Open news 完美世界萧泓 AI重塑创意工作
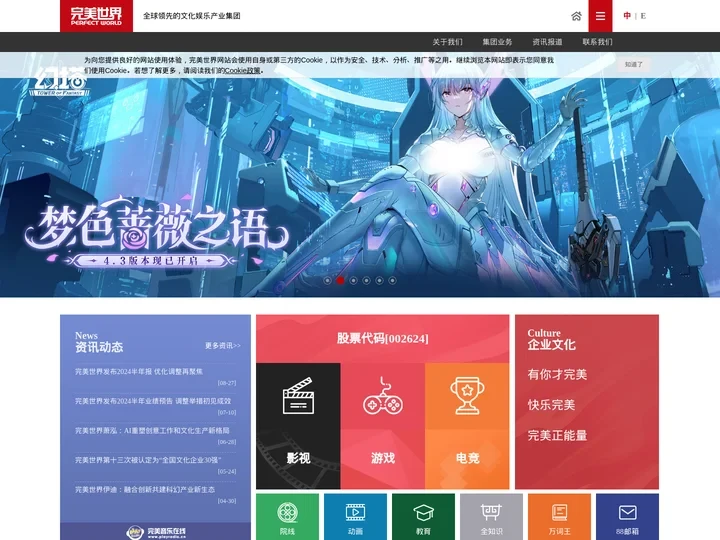The image size is (720, 540). point(152,430)
